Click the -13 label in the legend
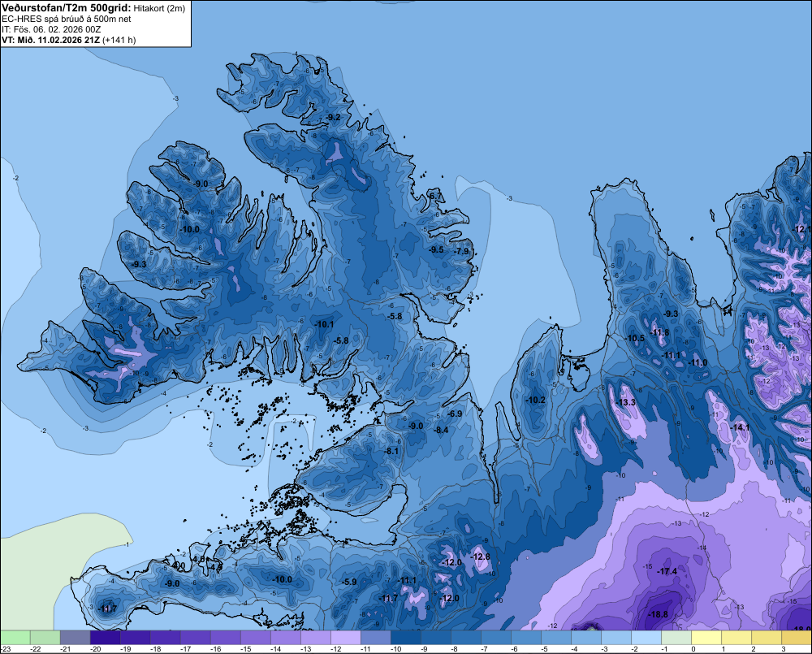 (x=305, y=649)
